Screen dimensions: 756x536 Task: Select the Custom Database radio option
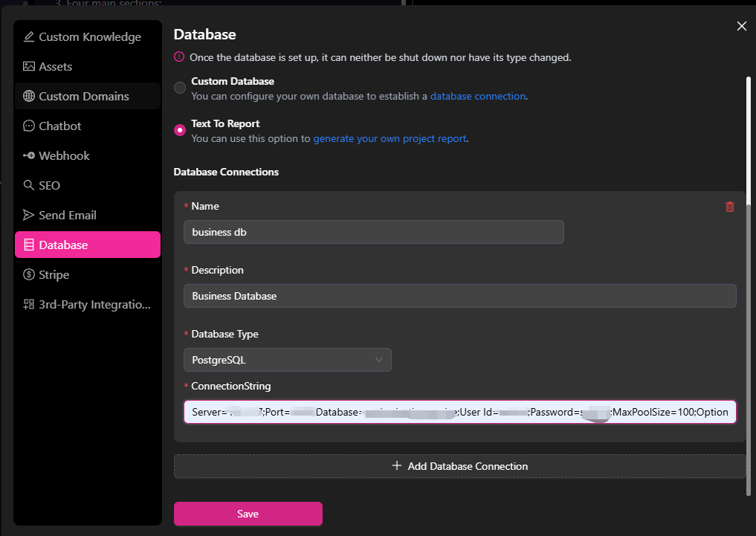(x=180, y=88)
